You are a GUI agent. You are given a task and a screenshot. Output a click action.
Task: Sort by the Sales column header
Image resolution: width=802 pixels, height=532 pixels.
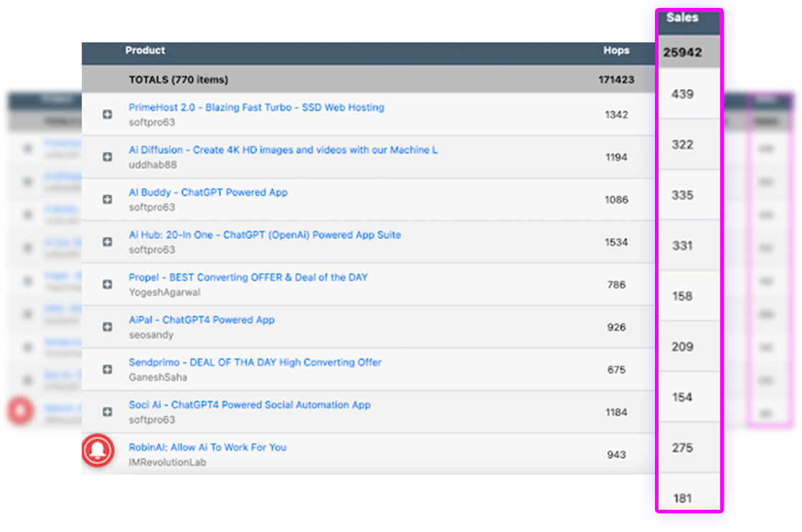[x=681, y=18]
